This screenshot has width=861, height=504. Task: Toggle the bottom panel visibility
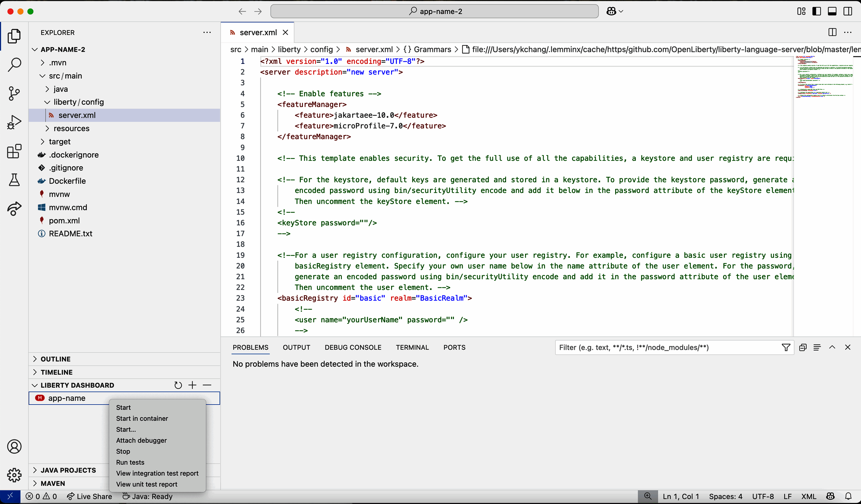click(832, 11)
